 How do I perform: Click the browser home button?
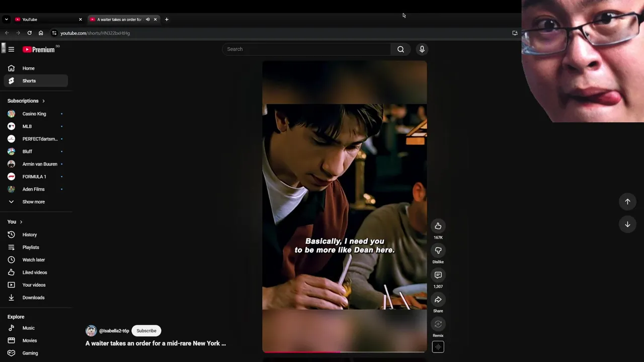tap(41, 33)
